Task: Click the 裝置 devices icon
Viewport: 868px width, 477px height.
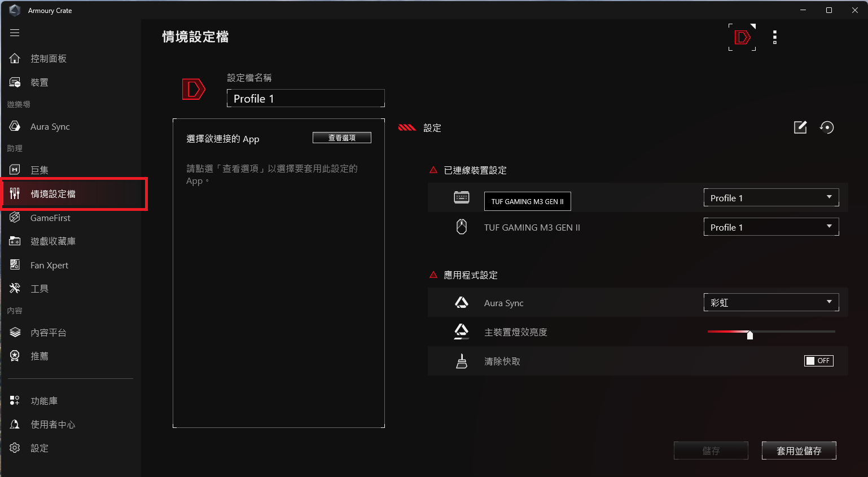Action: click(x=15, y=82)
